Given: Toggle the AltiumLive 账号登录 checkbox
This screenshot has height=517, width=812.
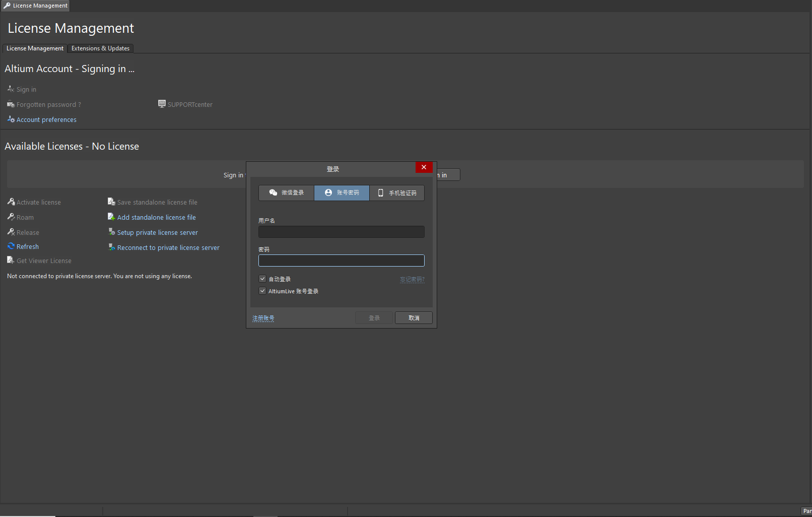Looking at the screenshot, I should click(x=262, y=291).
